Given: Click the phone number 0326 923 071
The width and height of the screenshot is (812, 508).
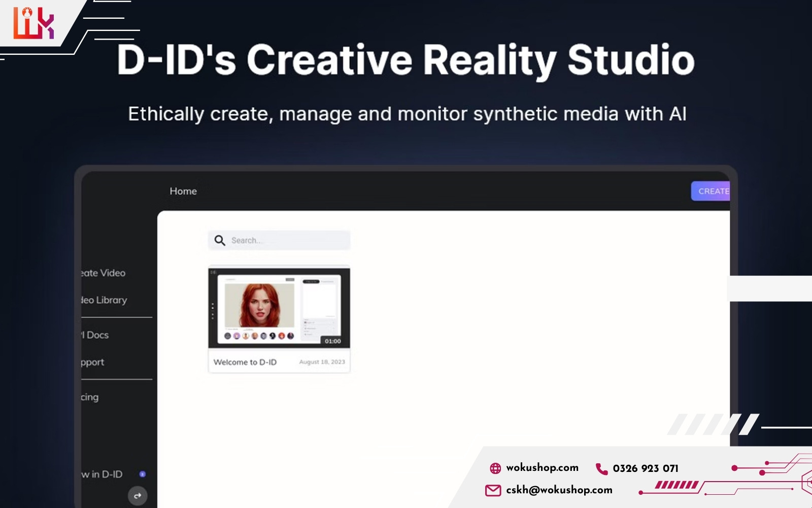Looking at the screenshot, I should pyautogui.click(x=646, y=468).
